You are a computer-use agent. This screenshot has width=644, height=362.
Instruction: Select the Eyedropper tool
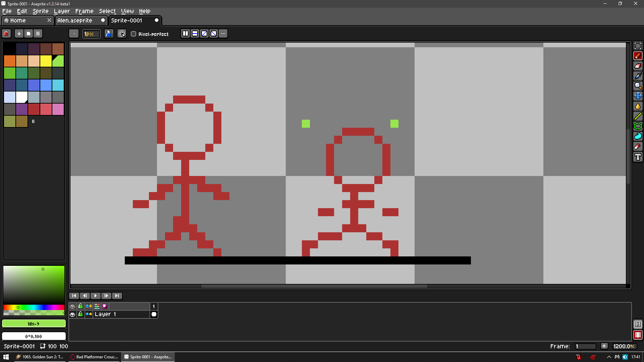[x=638, y=76]
